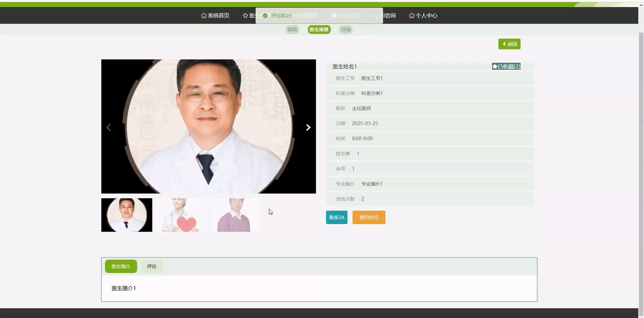Select the man in purple sweater thumbnail
Image resolution: width=644 pixels, height=318 pixels.
pyautogui.click(x=234, y=215)
